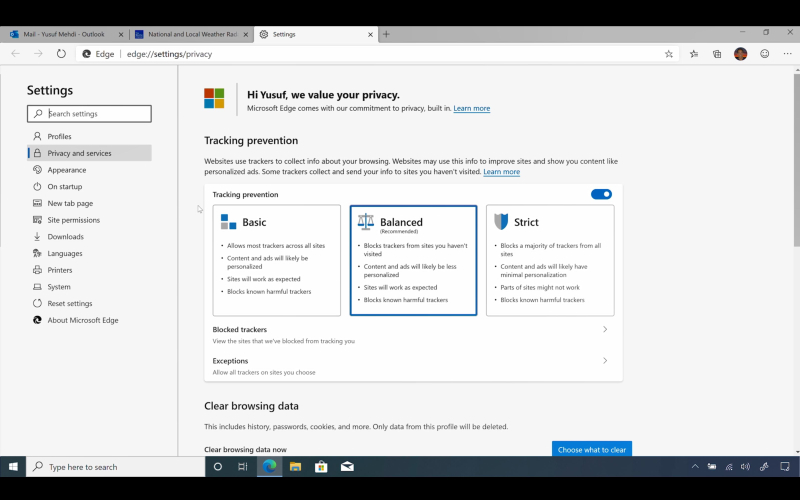Open About Microsoft Edge page

pos(89,320)
